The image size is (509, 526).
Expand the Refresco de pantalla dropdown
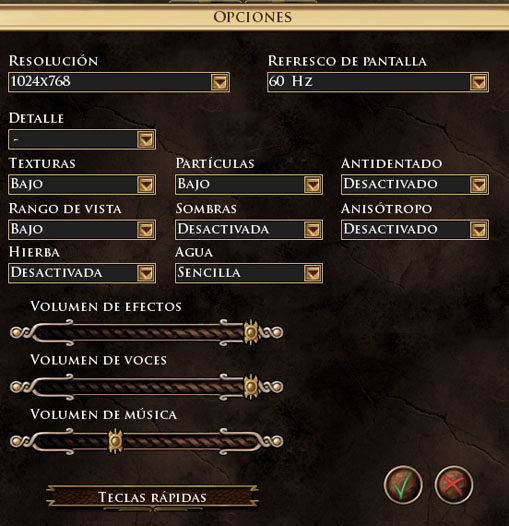tap(479, 82)
